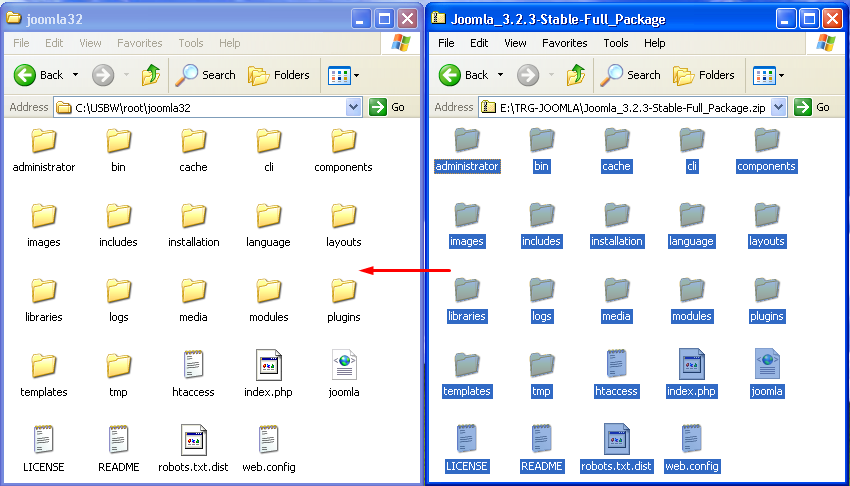The image size is (850, 486).
Task: Open Tools menu in zip package window
Action: tap(616, 43)
